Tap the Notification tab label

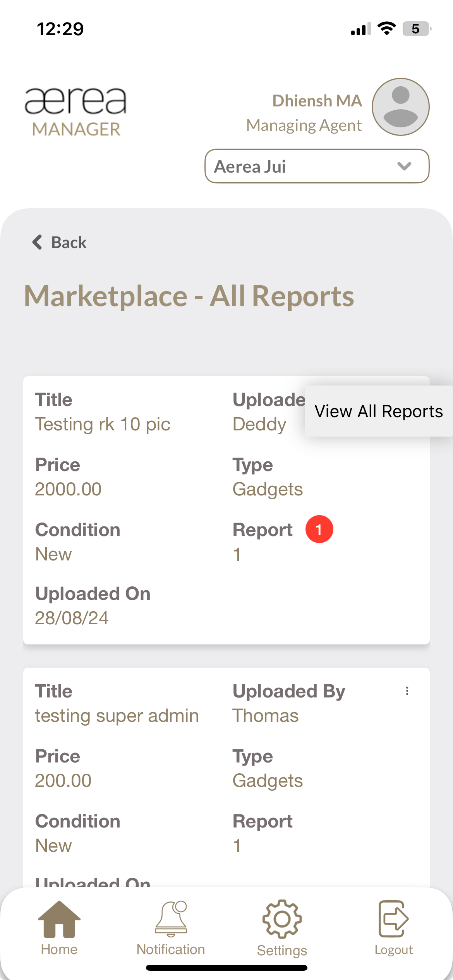click(171, 949)
